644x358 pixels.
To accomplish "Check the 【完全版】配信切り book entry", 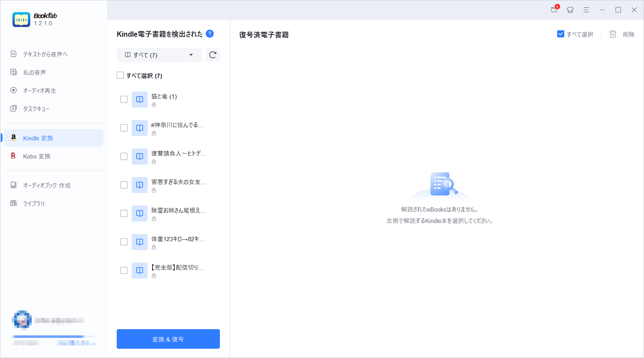I will tap(123, 270).
